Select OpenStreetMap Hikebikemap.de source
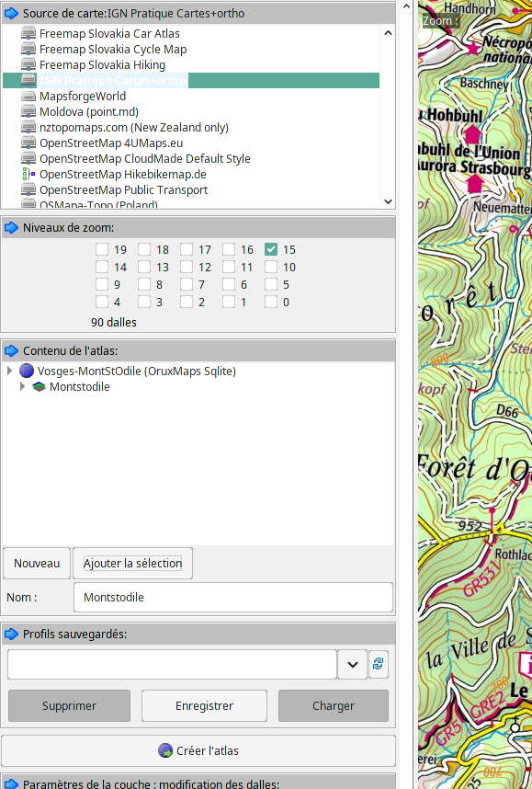Image resolution: width=532 pixels, height=789 pixels. [x=123, y=174]
